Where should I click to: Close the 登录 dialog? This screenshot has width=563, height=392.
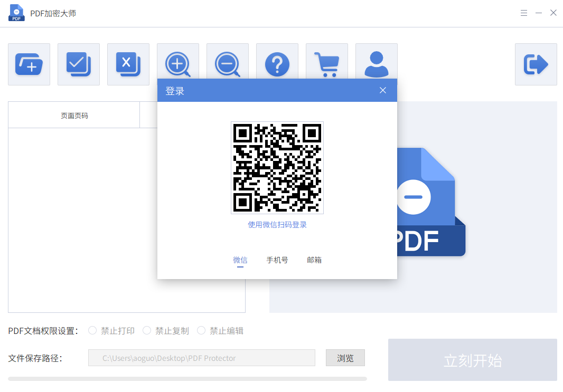click(x=383, y=90)
